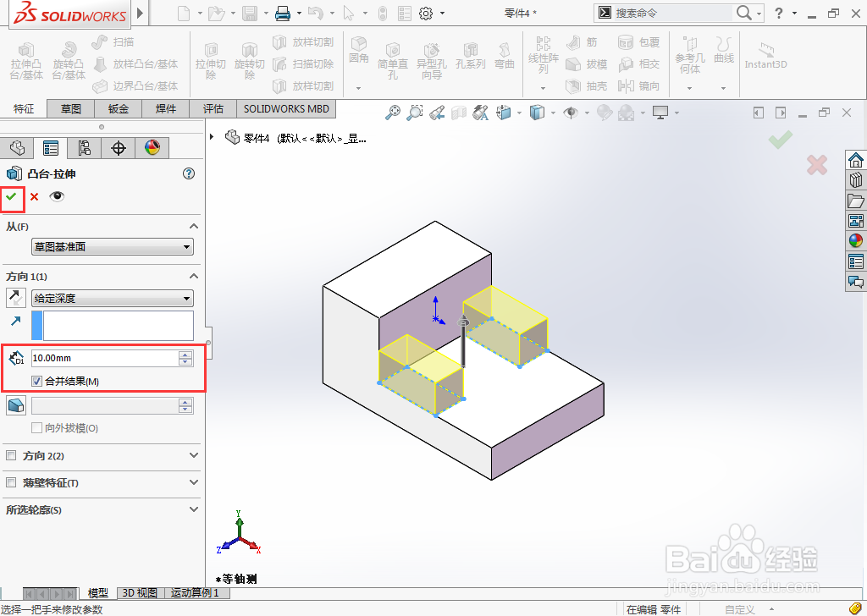
Task: Click Zoom to Area in view toolbar
Action: (415, 113)
